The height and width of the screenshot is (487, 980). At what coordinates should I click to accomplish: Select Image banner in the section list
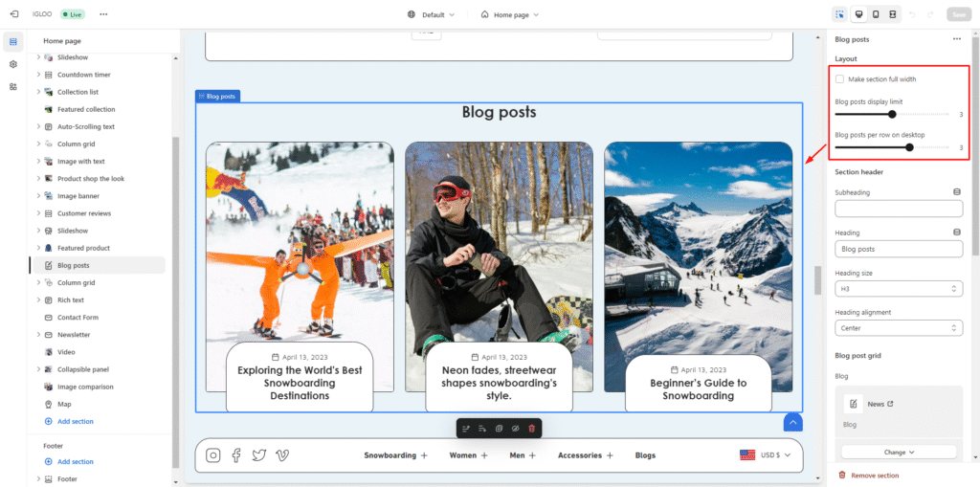[78, 196]
